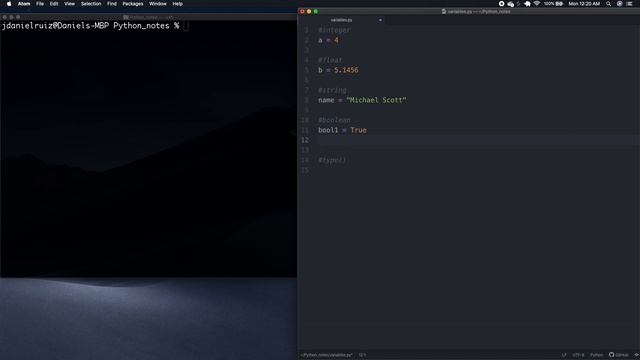Click the GitHub icon in the status bar
Screen dimensions: 640x360
point(611,355)
